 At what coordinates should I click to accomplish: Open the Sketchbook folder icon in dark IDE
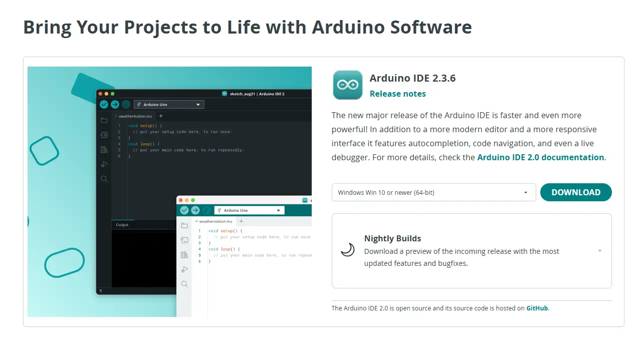click(x=104, y=120)
